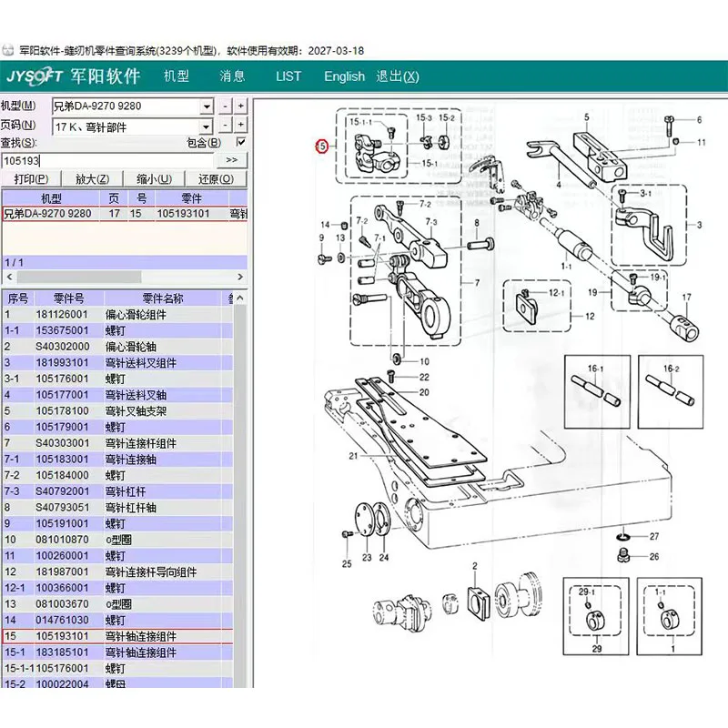Click the 序号 column header

[18, 298]
